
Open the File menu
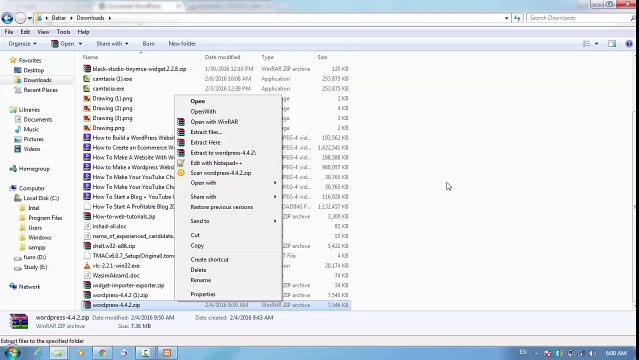pos(9,32)
